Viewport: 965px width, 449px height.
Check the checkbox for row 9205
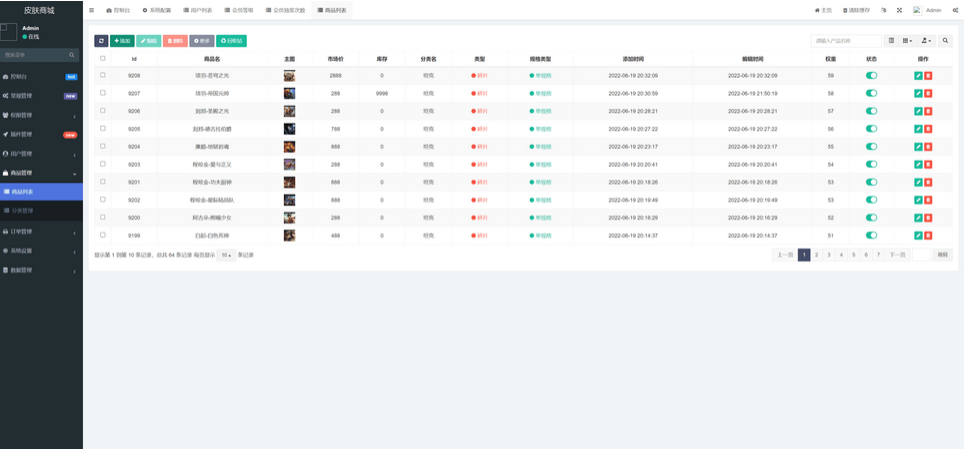click(102, 128)
